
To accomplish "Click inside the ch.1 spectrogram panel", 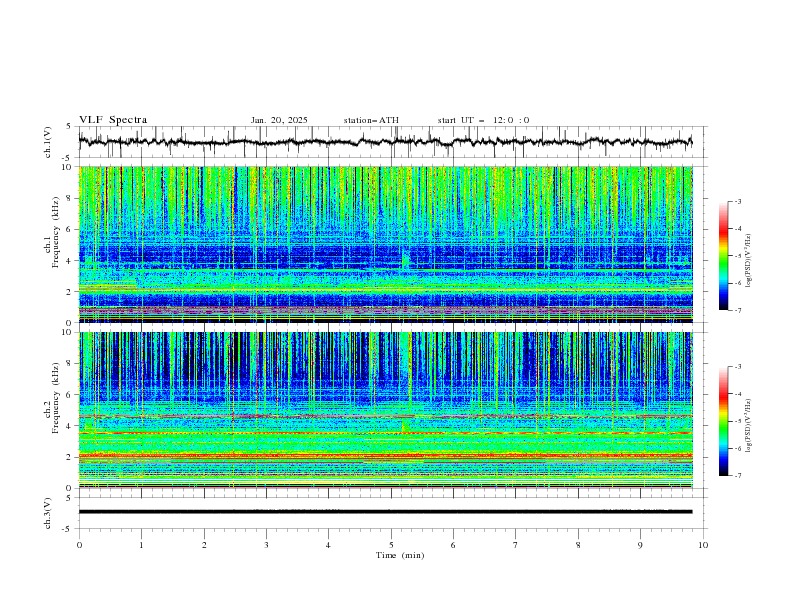I will pos(386,244).
